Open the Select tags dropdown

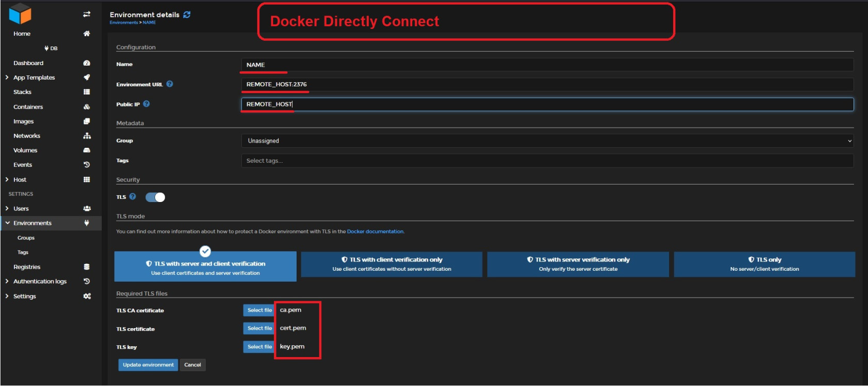coord(548,161)
